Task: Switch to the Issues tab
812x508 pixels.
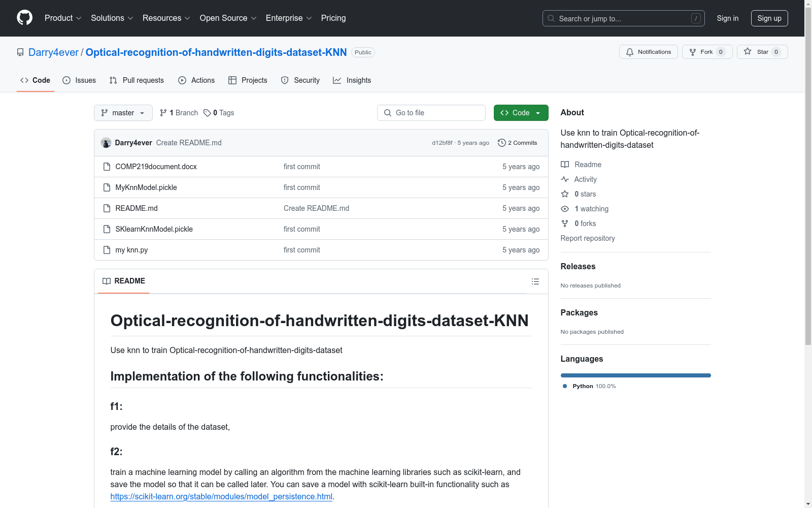Action: (79, 80)
